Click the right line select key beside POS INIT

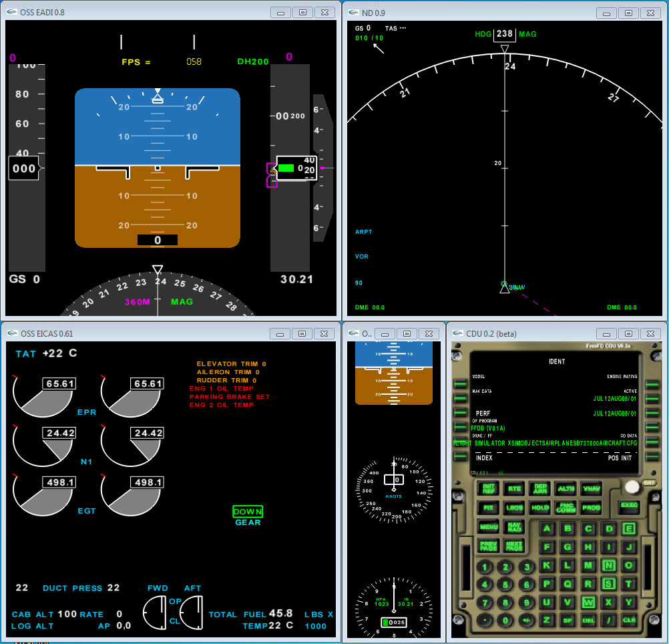[x=652, y=457]
